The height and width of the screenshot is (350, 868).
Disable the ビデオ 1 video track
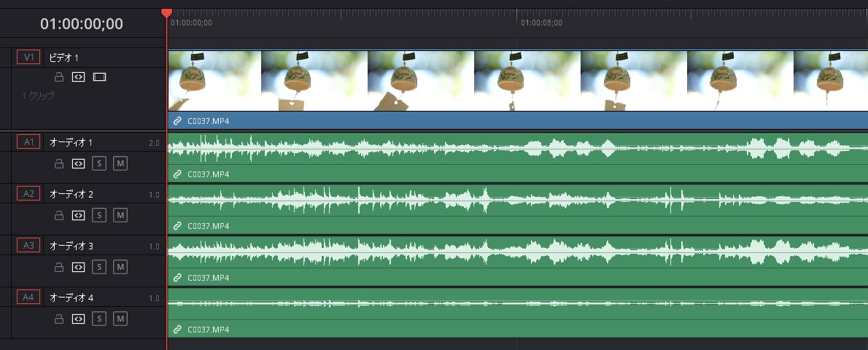pos(99,77)
